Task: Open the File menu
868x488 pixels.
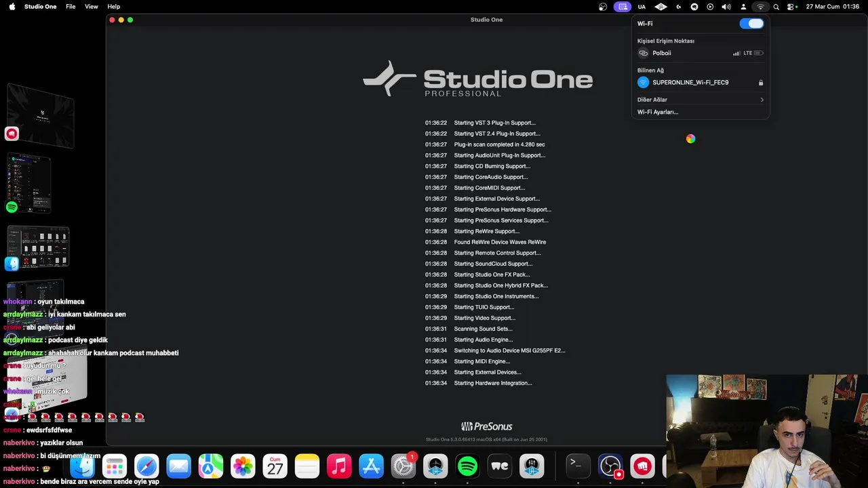Action: (x=71, y=7)
